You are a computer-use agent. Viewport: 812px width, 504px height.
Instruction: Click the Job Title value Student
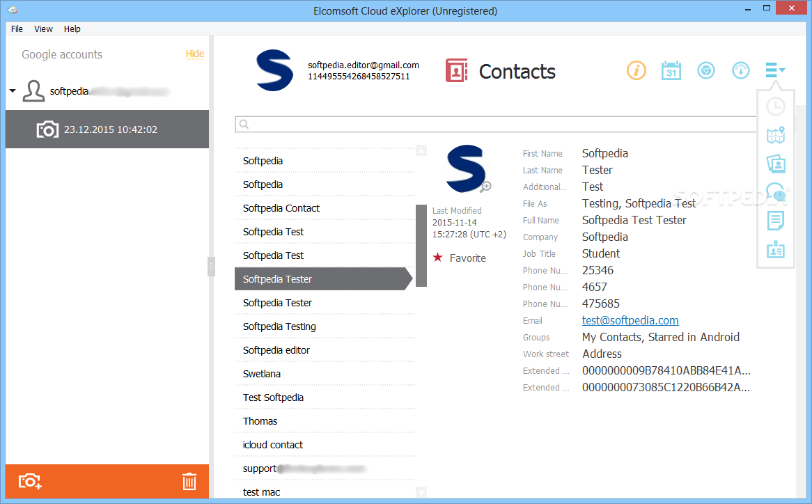[601, 253]
